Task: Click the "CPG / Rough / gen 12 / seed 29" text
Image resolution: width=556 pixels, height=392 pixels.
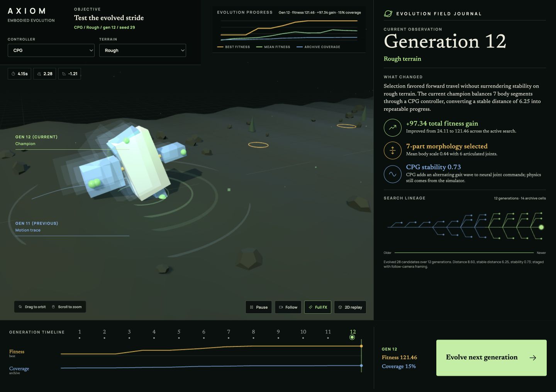Action: pyautogui.click(x=105, y=27)
